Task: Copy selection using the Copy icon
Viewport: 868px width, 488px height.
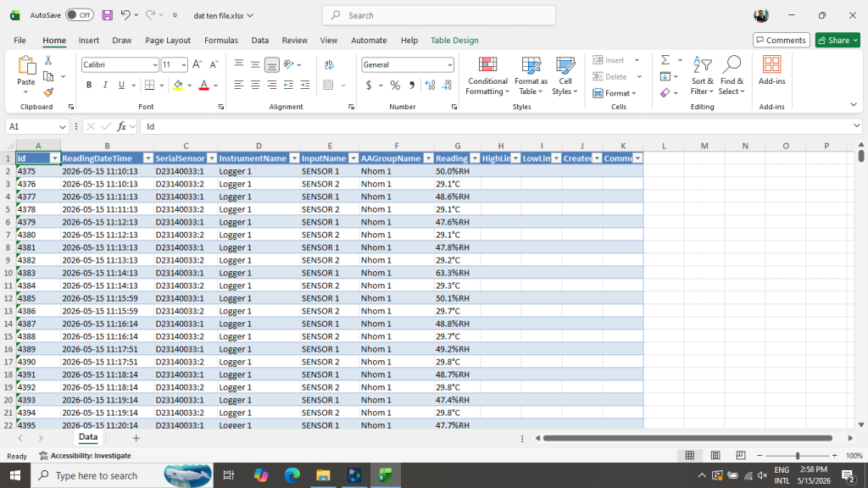Action: point(48,76)
